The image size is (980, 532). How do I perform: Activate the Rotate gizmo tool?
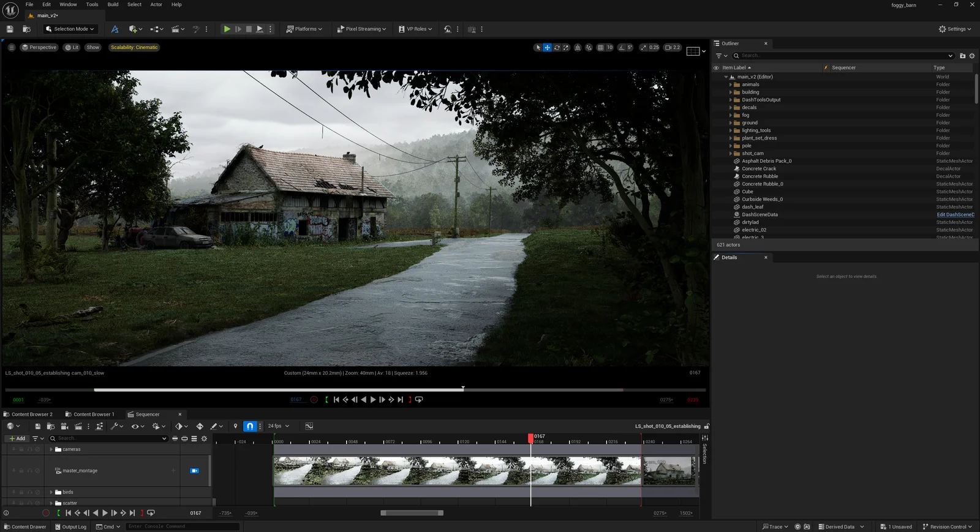click(x=557, y=47)
